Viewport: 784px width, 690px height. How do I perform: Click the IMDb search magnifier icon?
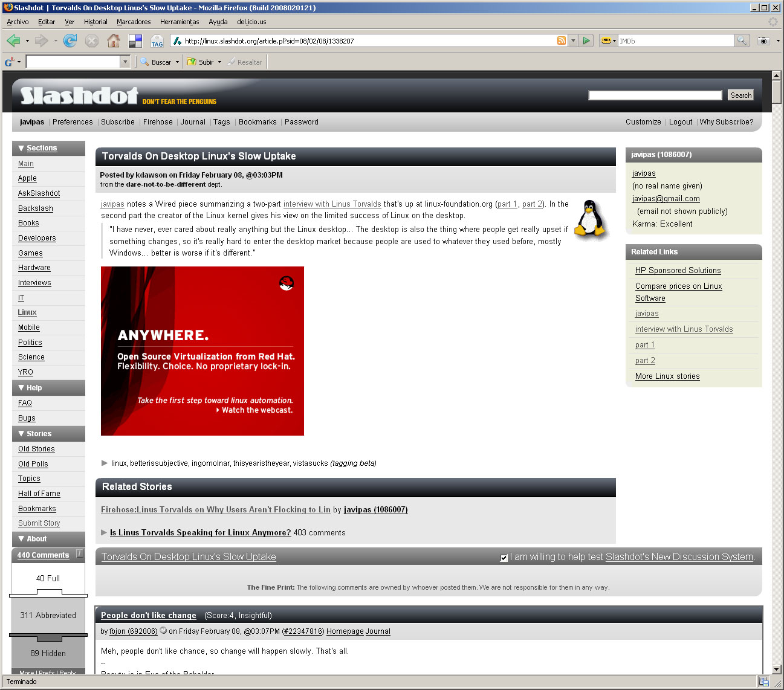pos(742,40)
